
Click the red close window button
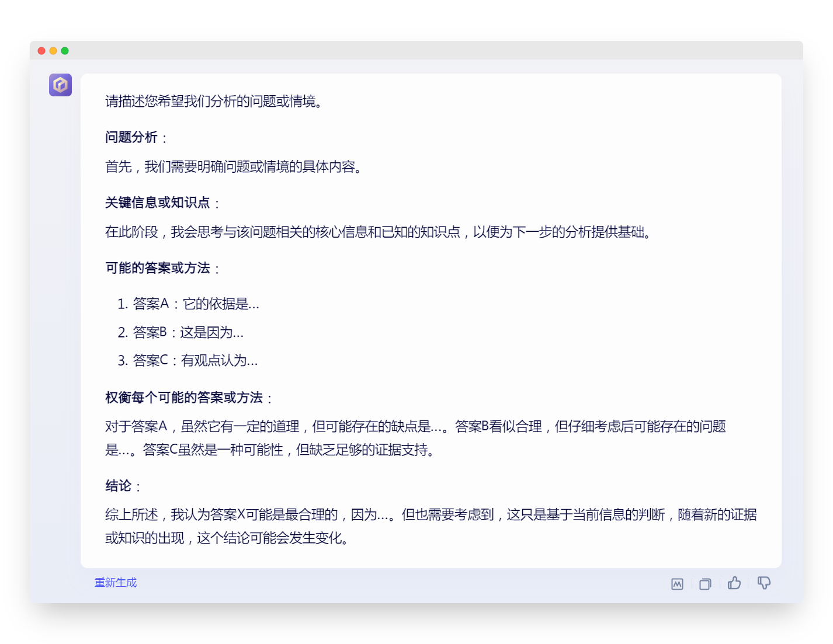[41, 51]
